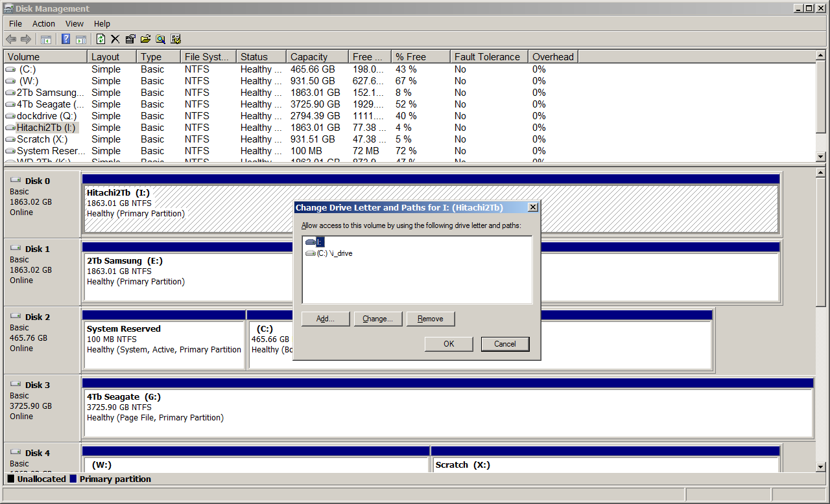This screenshot has width=830, height=504.
Task: Sort by the Volume column header
Action: pos(45,57)
